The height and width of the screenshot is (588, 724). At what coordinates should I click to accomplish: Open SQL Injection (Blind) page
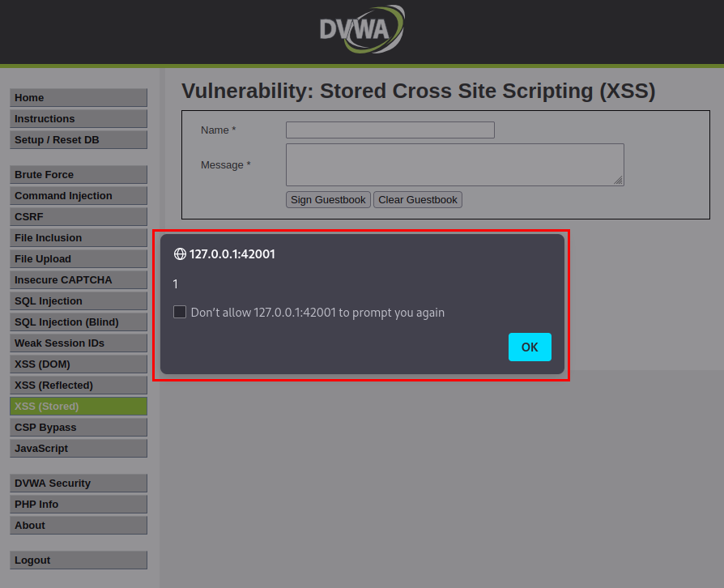point(79,322)
